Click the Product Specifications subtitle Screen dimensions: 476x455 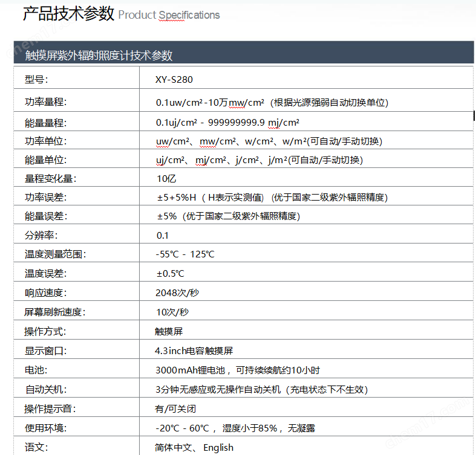coord(169,15)
